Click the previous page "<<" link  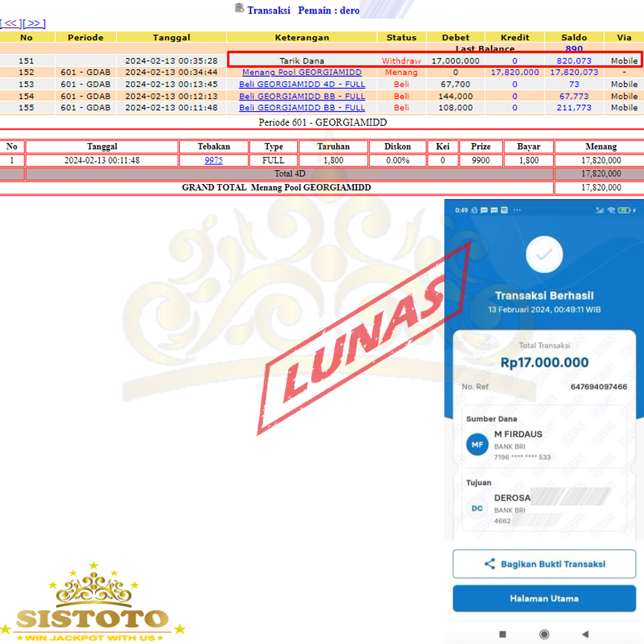coord(11,23)
